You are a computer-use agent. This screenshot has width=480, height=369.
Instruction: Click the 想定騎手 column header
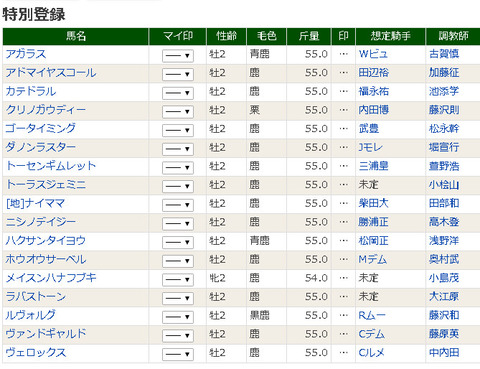pyautogui.click(x=390, y=36)
